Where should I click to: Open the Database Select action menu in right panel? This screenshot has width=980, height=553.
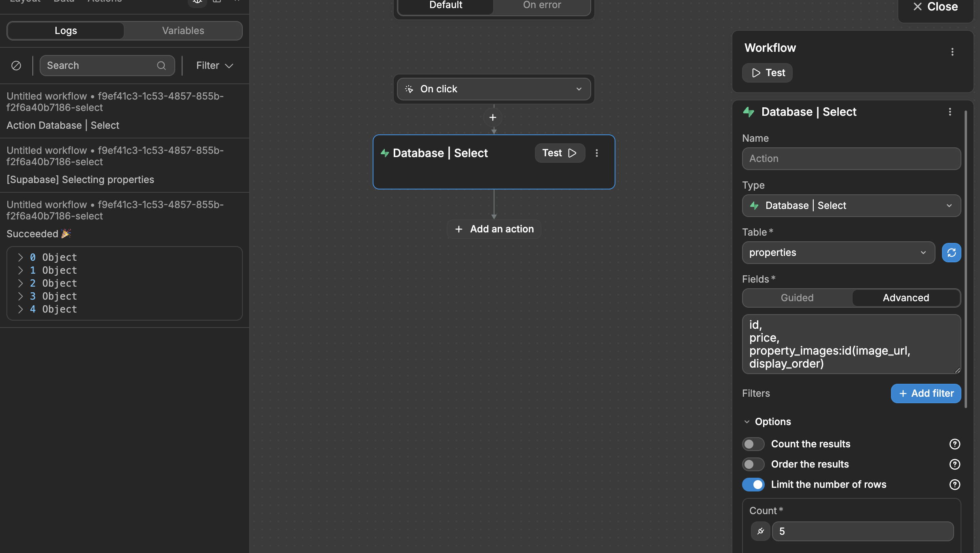pos(950,112)
